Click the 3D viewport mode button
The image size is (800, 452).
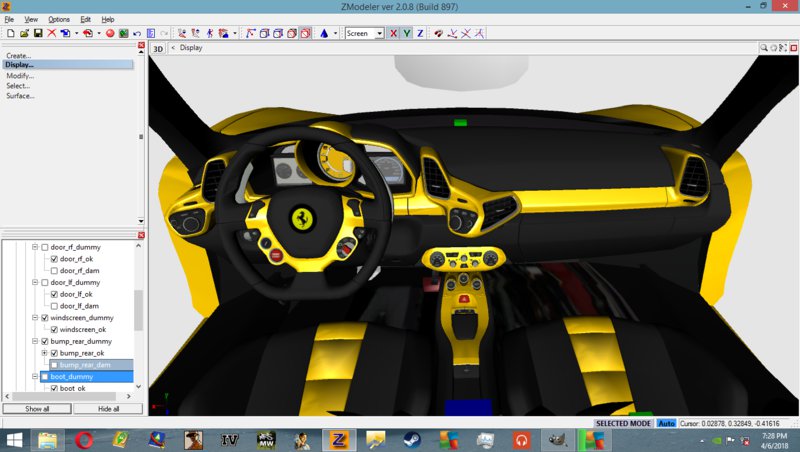[158, 48]
